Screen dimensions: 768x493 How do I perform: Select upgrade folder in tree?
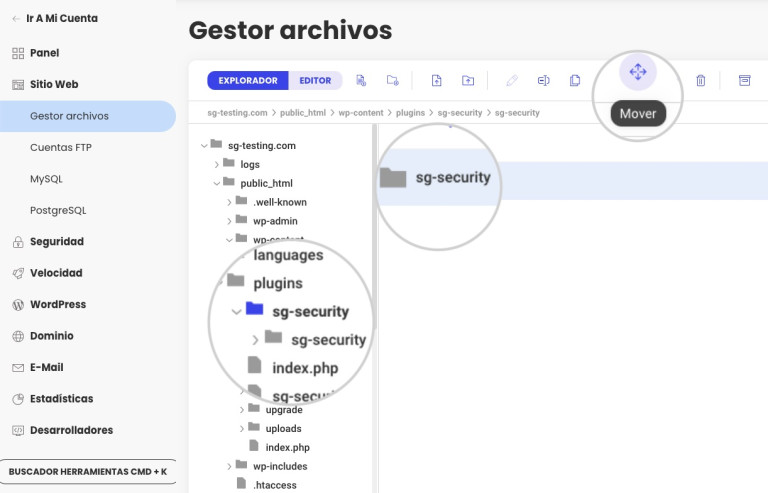(284, 410)
